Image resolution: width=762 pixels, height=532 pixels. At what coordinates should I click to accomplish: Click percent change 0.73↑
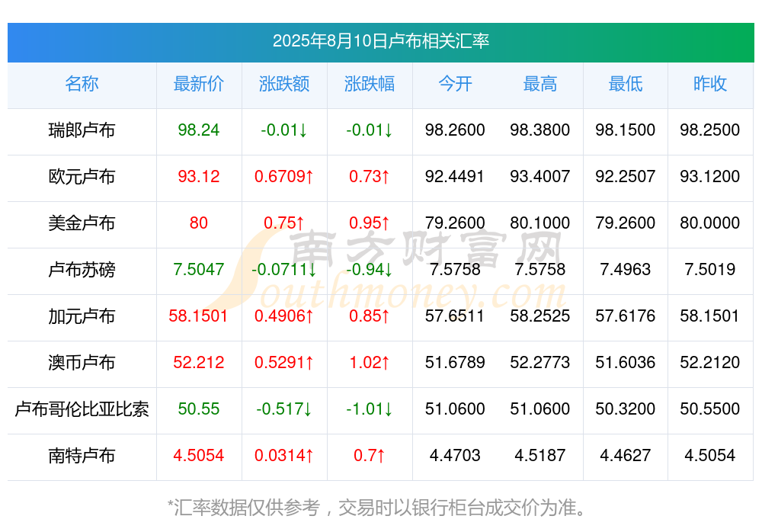coord(370,177)
